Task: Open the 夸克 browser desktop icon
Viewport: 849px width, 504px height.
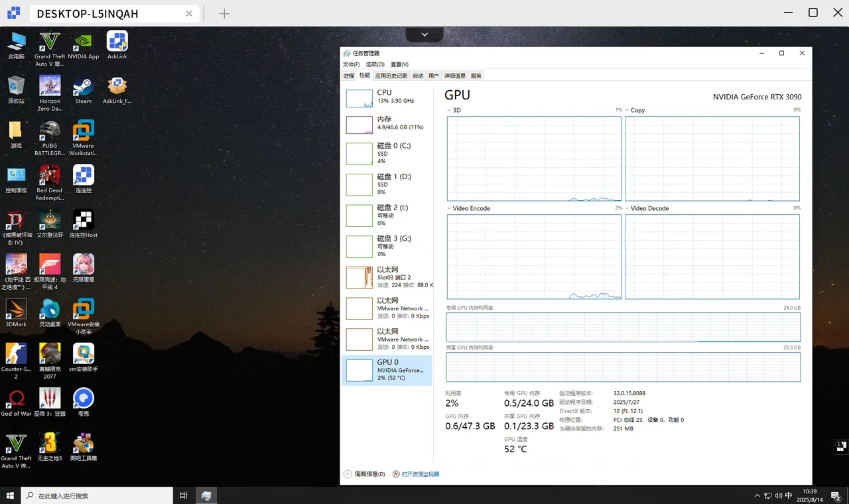Action: point(84,403)
